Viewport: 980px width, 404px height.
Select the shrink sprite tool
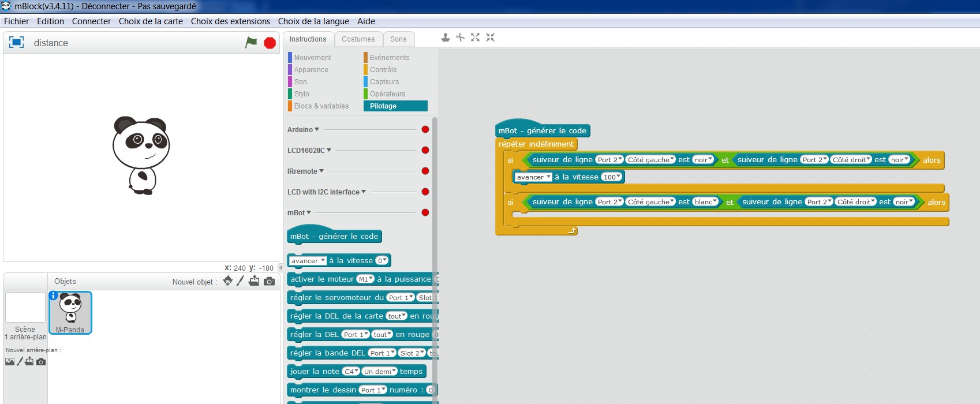pyautogui.click(x=490, y=38)
